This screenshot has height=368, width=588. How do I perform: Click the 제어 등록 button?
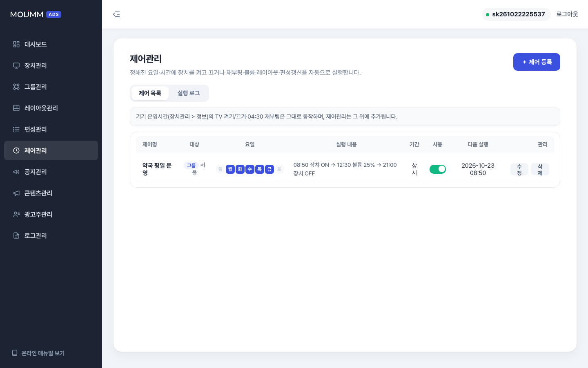point(537,62)
